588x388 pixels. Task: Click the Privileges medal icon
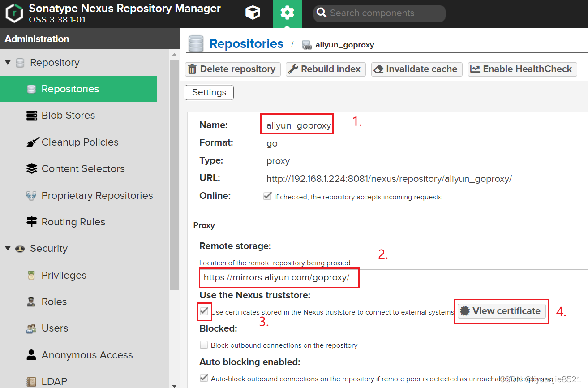(31, 276)
